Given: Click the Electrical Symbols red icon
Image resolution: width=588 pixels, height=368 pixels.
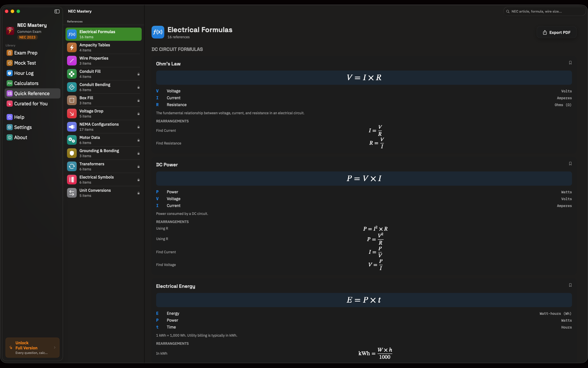Looking at the screenshot, I should [72, 180].
